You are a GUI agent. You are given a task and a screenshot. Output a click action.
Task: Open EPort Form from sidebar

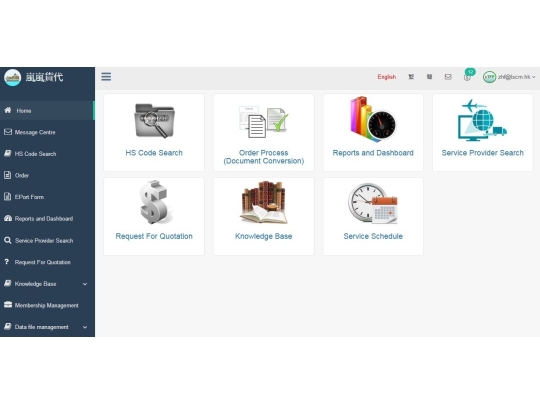[47, 197]
